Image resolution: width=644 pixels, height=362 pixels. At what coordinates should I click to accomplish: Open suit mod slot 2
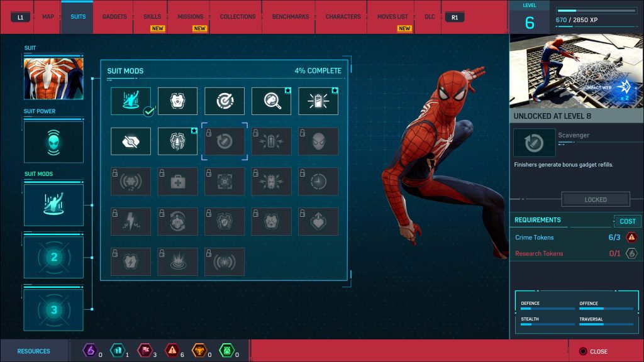[x=53, y=257]
